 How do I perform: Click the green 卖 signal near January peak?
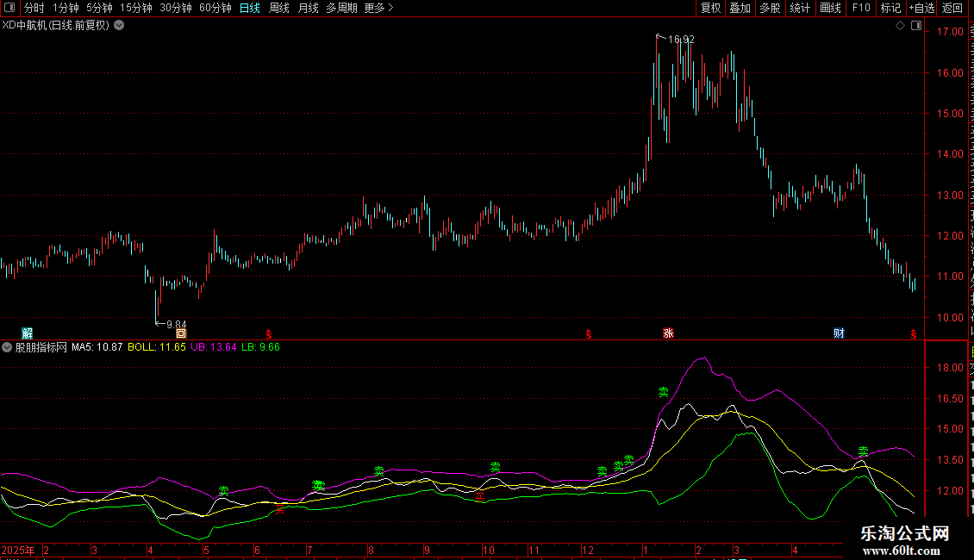[x=664, y=392]
